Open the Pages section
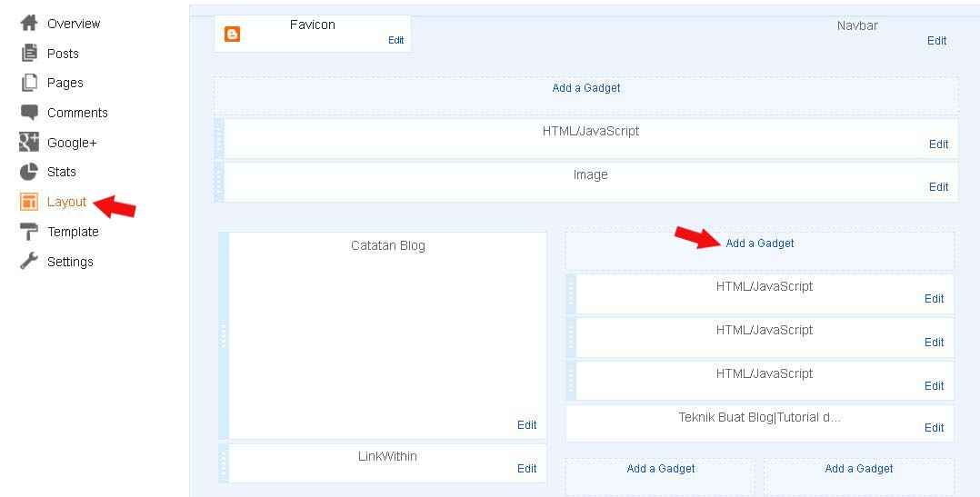Screen dimensions: 980x497 coord(65,83)
